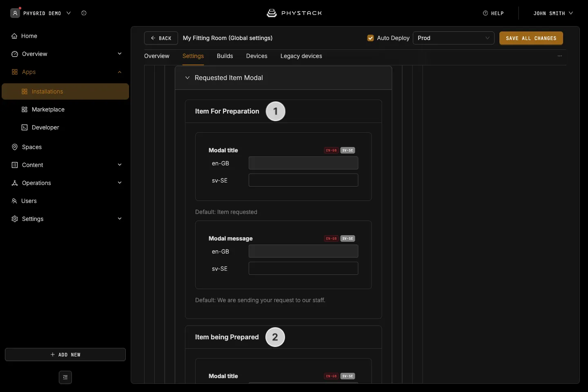This screenshot has width=588, height=392.
Task: Collapse the sidebar with the bottom menu icon
Action: [65, 377]
